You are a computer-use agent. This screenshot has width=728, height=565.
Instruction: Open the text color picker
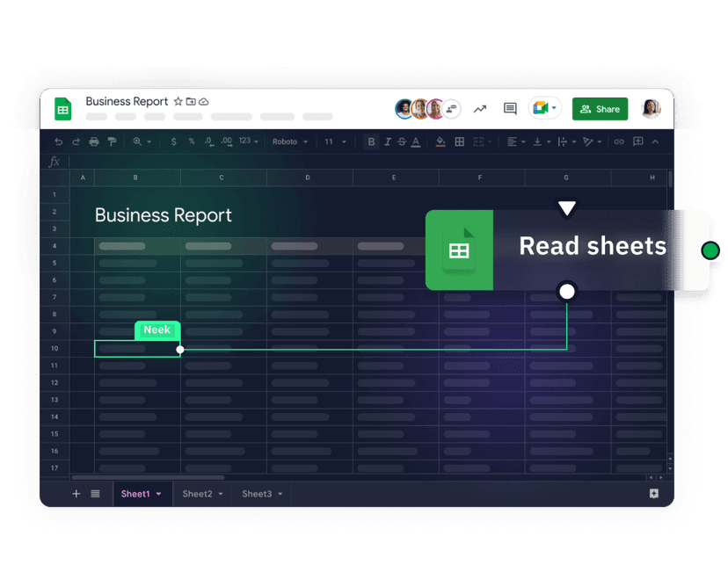pos(416,141)
